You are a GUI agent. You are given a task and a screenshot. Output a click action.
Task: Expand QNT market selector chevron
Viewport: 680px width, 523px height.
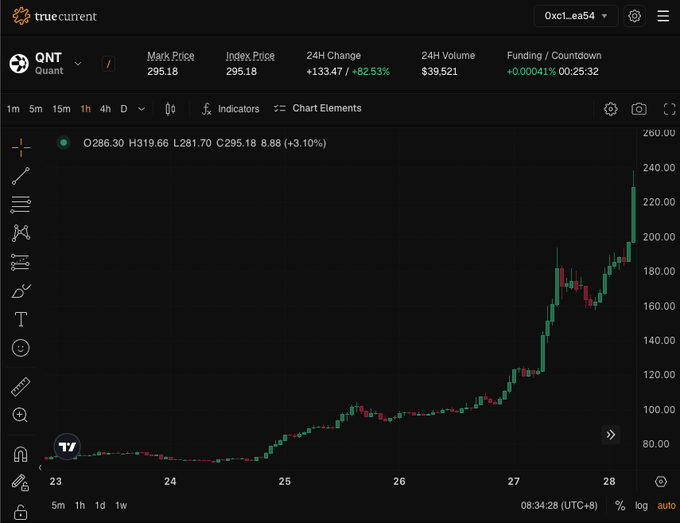tap(78, 64)
